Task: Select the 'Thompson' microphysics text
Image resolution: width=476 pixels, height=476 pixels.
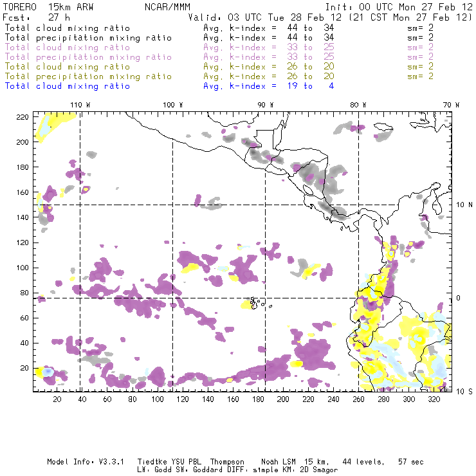Action: tap(227, 462)
